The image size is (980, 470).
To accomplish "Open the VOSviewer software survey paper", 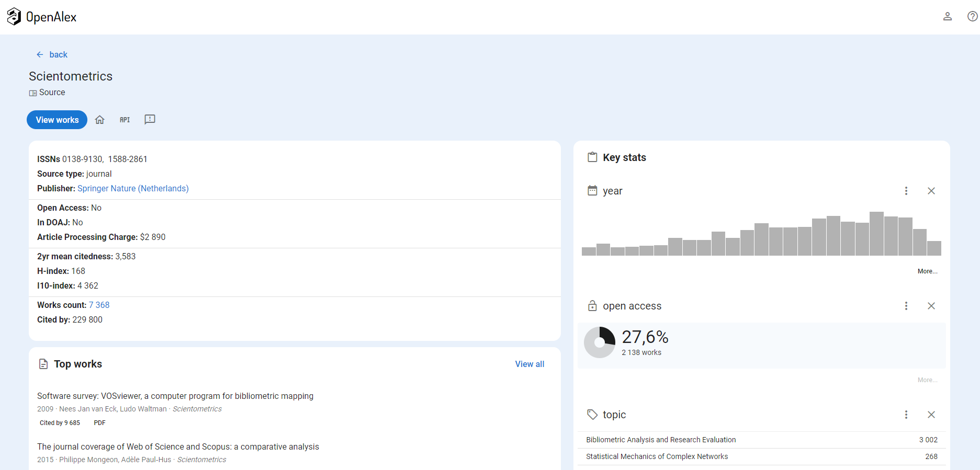I will pos(175,396).
